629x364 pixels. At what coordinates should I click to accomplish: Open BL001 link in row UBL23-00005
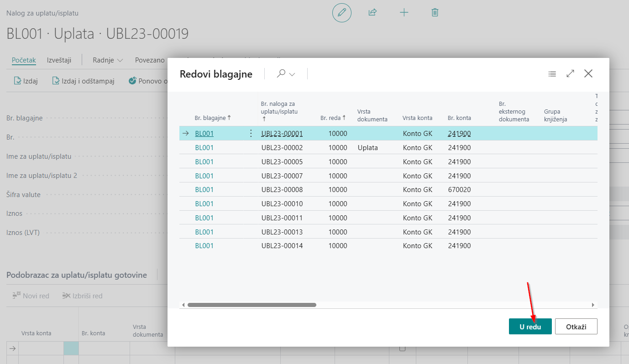204,162
